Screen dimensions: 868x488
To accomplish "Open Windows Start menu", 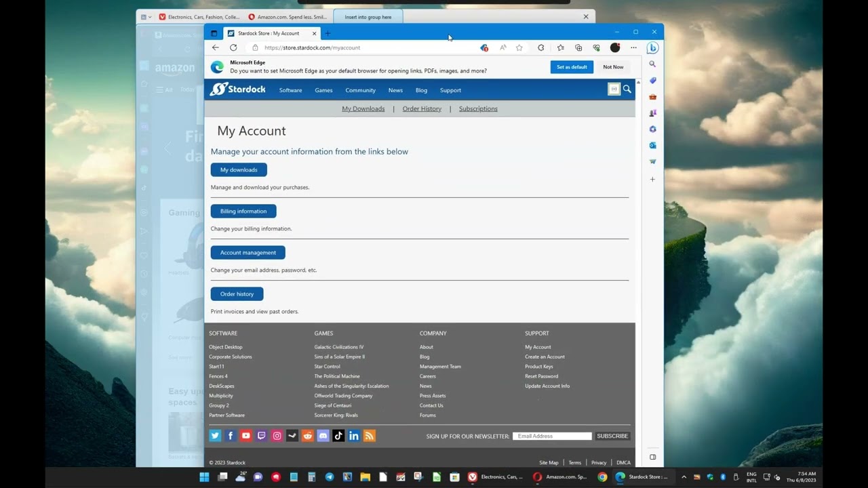I will coord(204,477).
